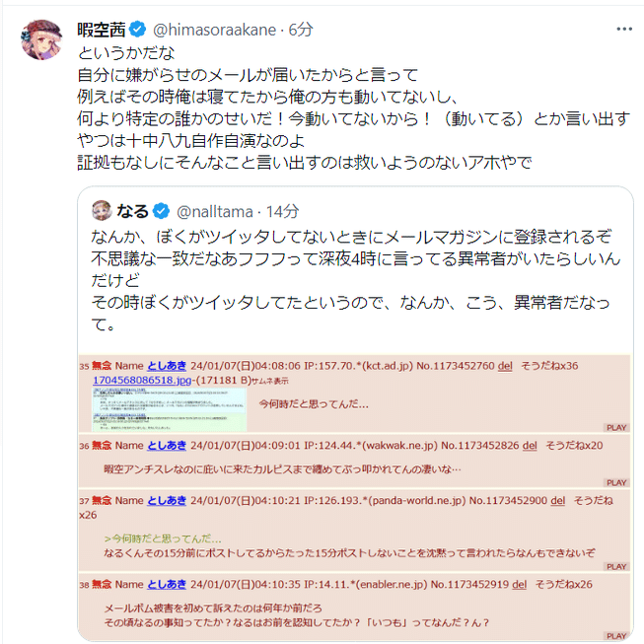Open the @himasoraakane handle link
This screenshot has width=644, height=644.
click(x=214, y=30)
